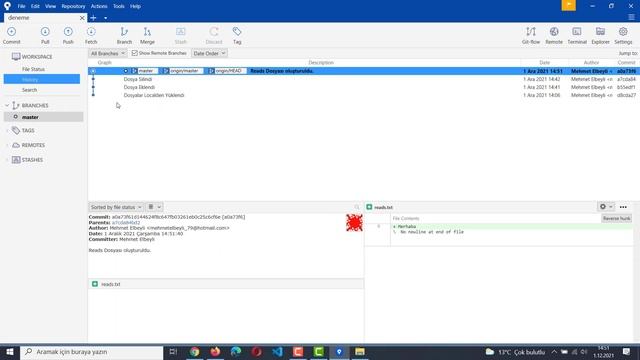Open the All Branches dropdown

coord(107,53)
